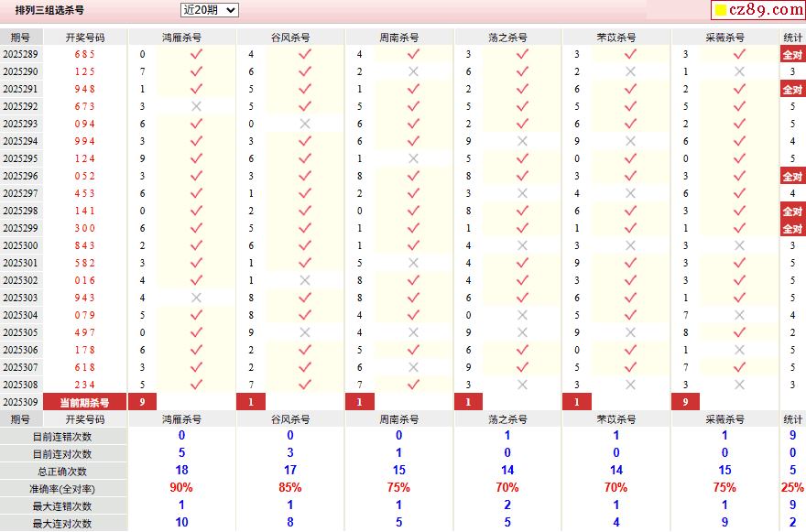The width and height of the screenshot is (806, 532).
Task: Click the 全对 badge in row 2025289
Action: coord(792,54)
